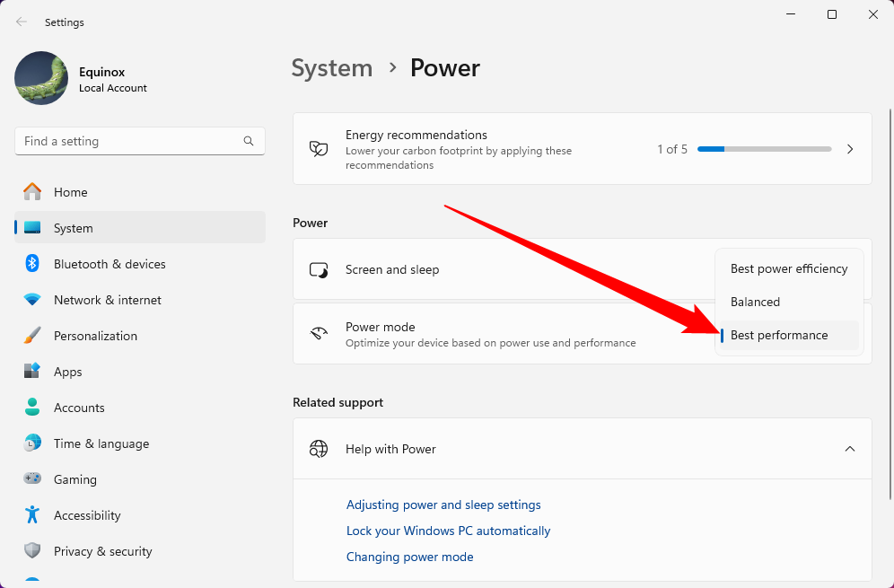This screenshot has height=588, width=894.
Task: Click the Apps icon in sidebar
Action: [32, 372]
